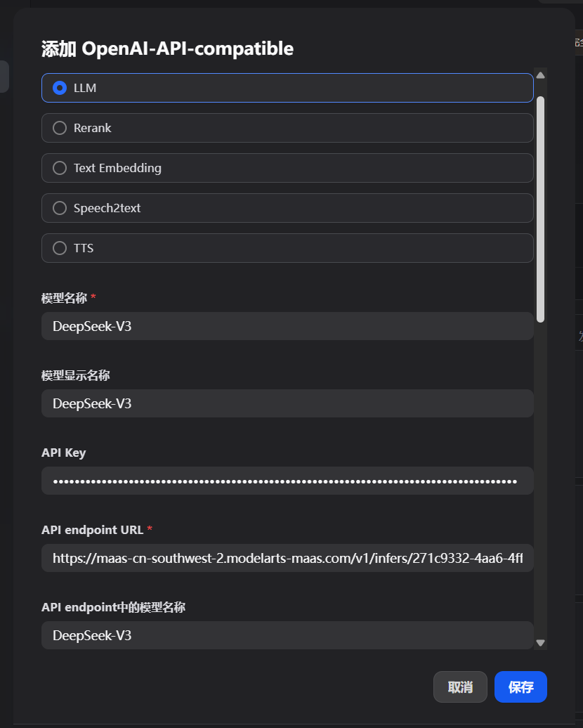The image size is (583, 728).
Task: Focus the API Key password field
Action: click(x=287, y=481)
